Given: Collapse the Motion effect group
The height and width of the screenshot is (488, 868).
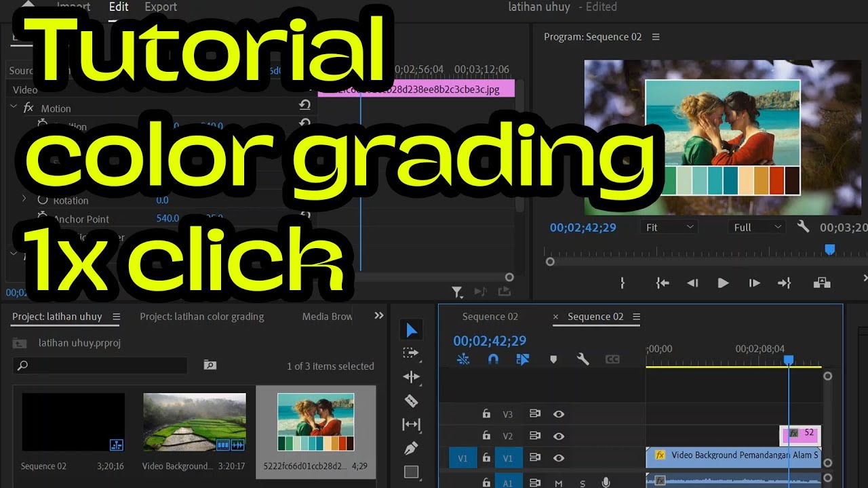Looking at the screenshot, I should pos(14,107).
